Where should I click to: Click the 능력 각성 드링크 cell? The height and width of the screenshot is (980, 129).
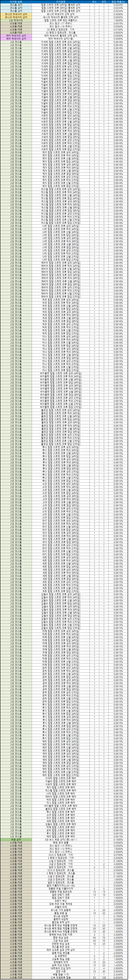coord(61,965)
